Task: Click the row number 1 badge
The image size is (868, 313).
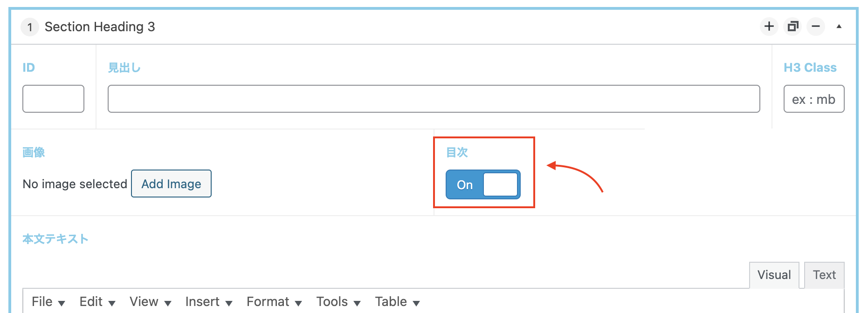Action: [x=30, y=27]
